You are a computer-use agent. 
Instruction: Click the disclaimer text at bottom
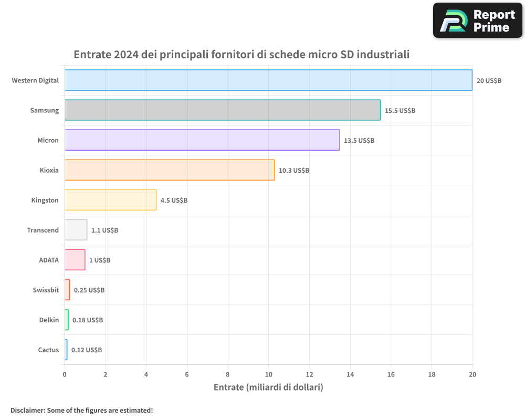pyautogui.click(x=82, y=410)
